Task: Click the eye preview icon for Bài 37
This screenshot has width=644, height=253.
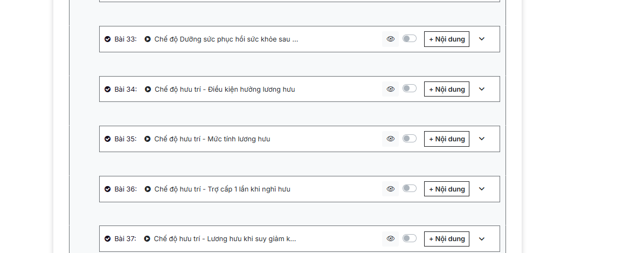Action: click(391, 238)
